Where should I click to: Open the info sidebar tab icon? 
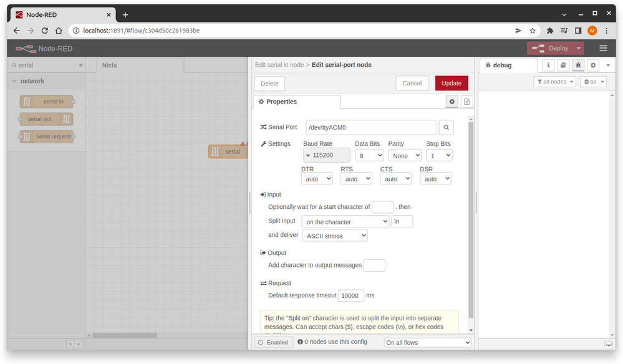[548, 65]
